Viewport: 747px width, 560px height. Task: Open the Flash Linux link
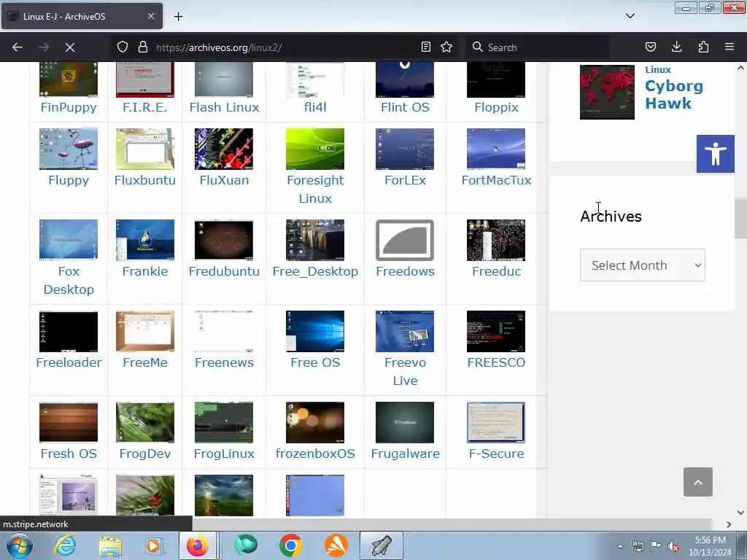click(224, 107)
